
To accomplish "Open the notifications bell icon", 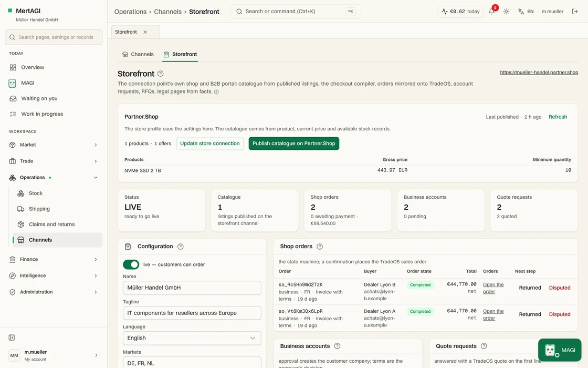I will coord(491,11).
